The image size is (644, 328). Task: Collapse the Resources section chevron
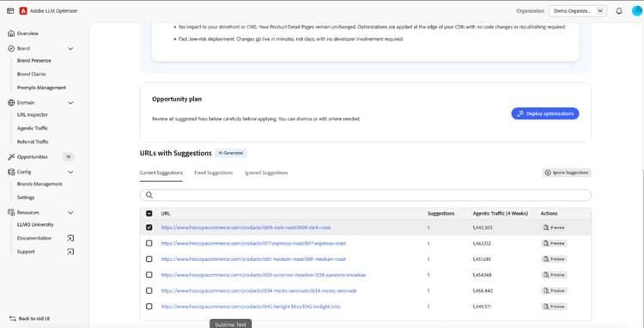[x=70, y=213]
